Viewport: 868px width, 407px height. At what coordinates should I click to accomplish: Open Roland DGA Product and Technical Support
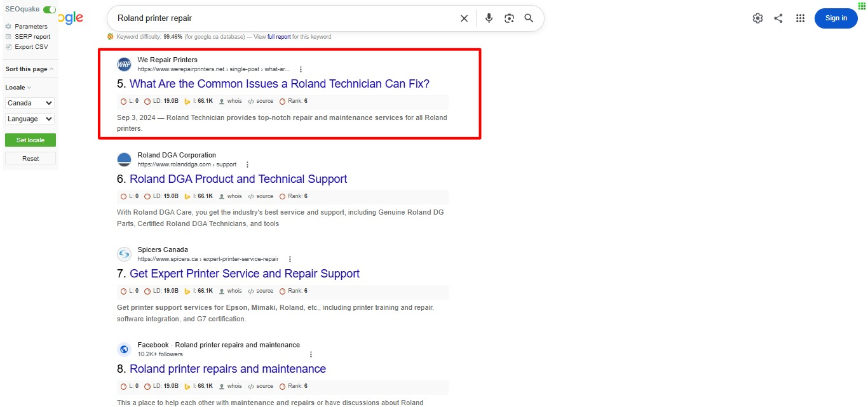(238, 179)
